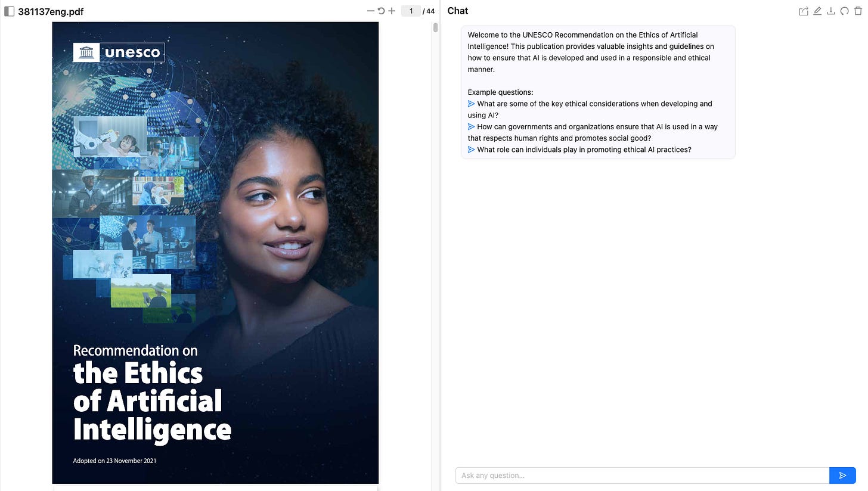868x491 pixels.
Task: Zoom in the PDF with plus icon
Action: pos(392,11)
